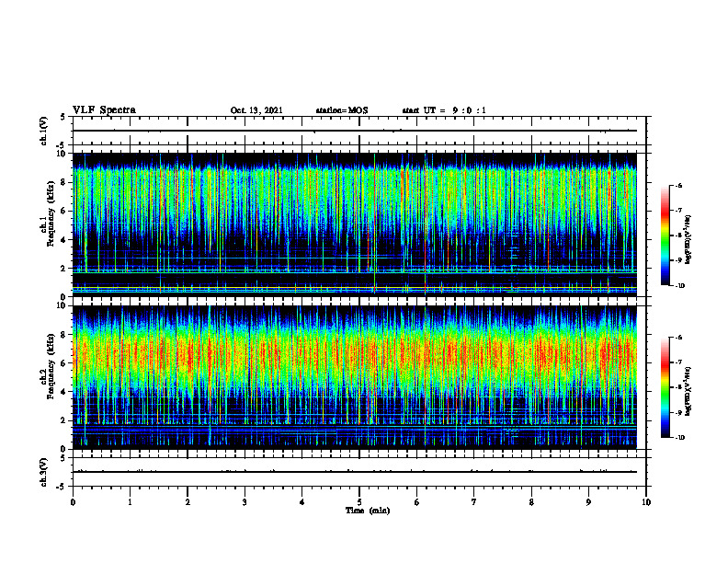This screenshot has width=728, height=563.
Task: Click the ch.1 spectrogram color scale bar
Action: (665, 236)
